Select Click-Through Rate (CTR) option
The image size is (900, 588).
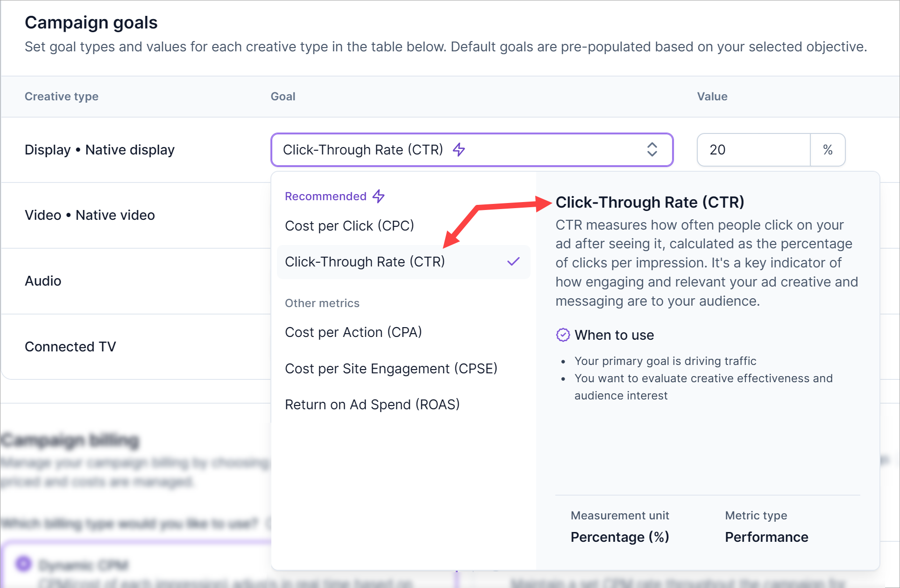(x=365, y=262)
